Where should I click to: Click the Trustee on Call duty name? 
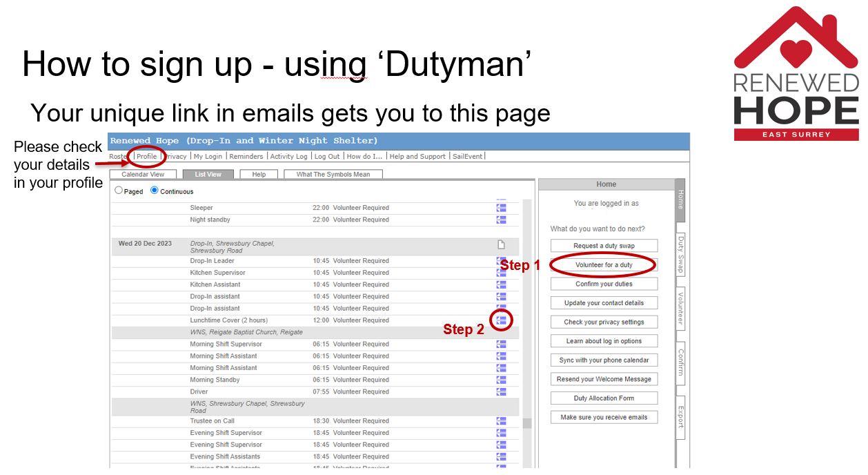tap(213, 421)
